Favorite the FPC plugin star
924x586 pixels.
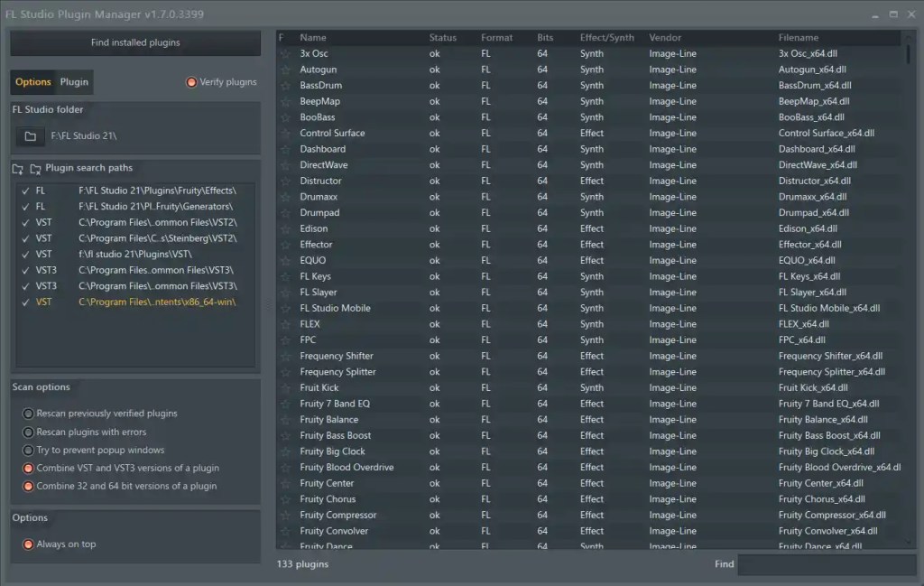pyautogui.click(x=286, y=340)
